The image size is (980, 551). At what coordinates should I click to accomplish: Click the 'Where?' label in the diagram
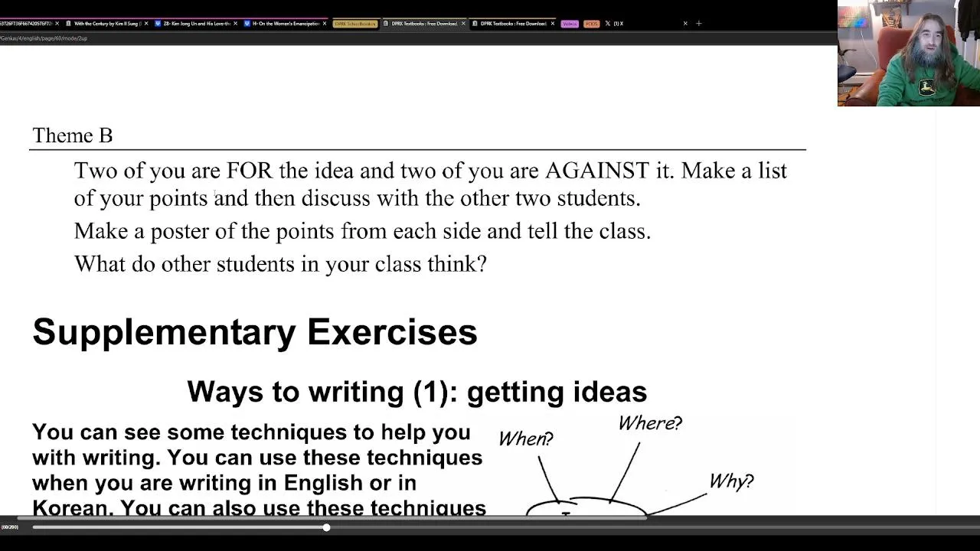click(x=650, y=423)
